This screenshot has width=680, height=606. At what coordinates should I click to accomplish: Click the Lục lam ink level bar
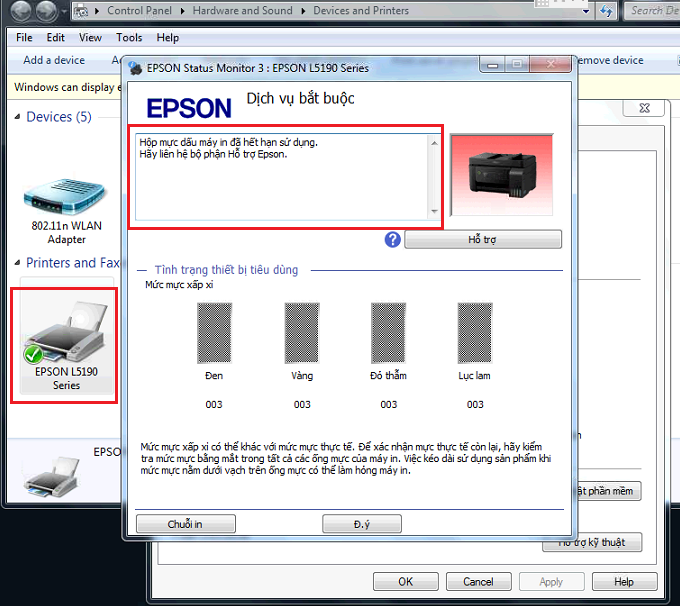(x=475, y=333)
